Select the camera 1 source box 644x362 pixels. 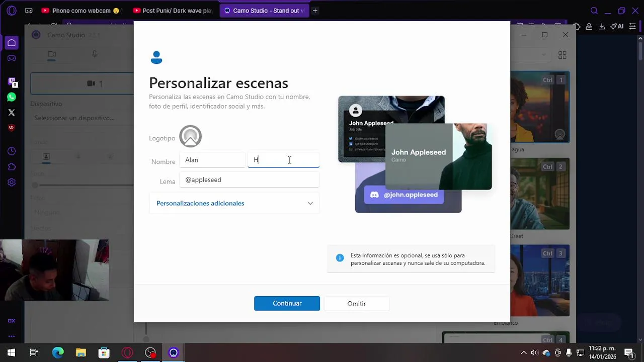(x=82, y=83)
